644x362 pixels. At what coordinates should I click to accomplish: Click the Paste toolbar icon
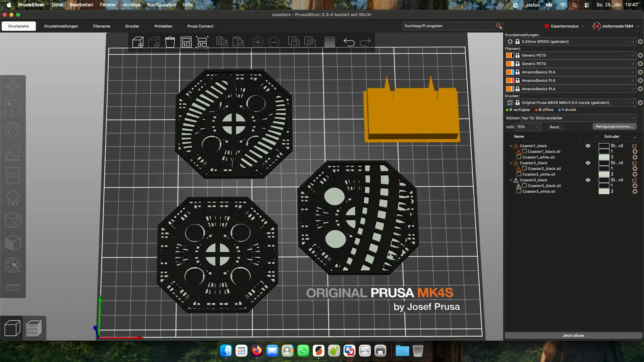click(x=238, y=42)
